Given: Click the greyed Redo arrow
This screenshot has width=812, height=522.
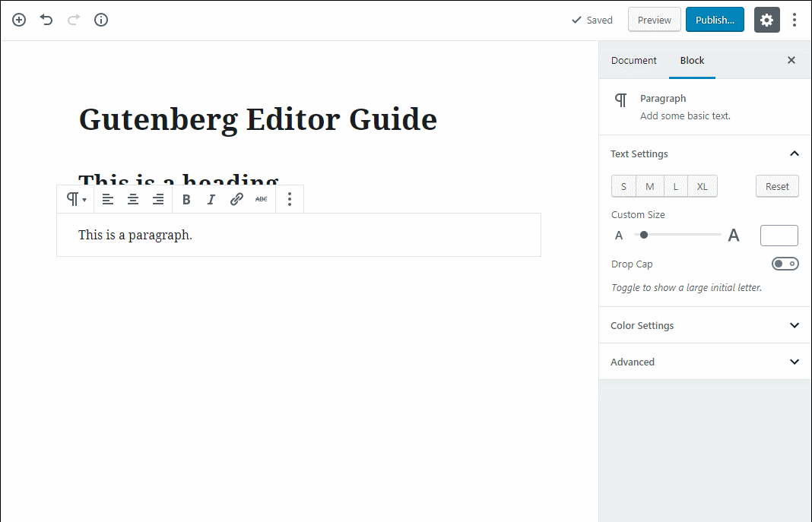Looking at the screenshot, I should 74,20.
